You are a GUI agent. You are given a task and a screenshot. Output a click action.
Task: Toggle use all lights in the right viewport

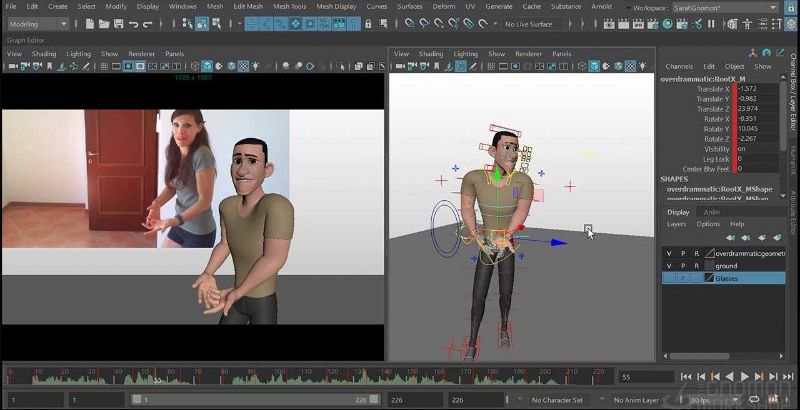point(643,66)
